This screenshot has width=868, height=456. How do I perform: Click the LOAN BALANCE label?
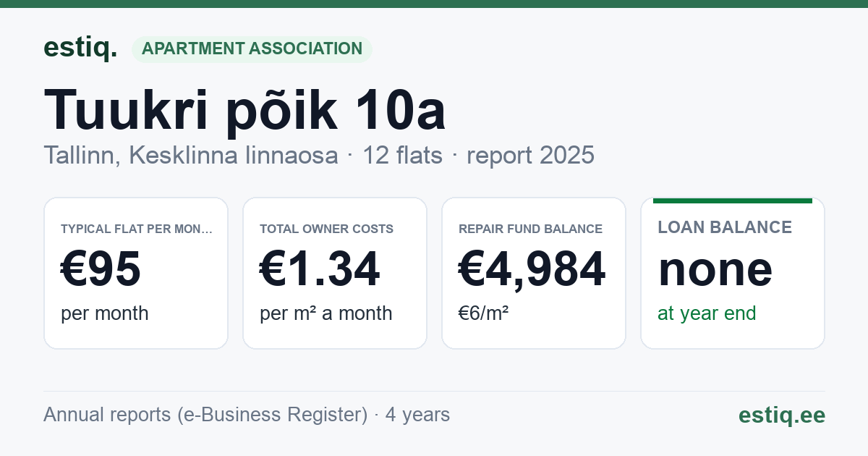click(x=725, y=227)
